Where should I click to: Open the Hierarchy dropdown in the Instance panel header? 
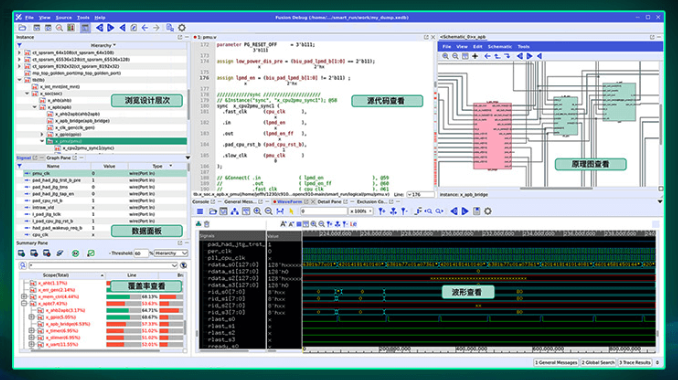pyautogui.click(x=103, y=45)
